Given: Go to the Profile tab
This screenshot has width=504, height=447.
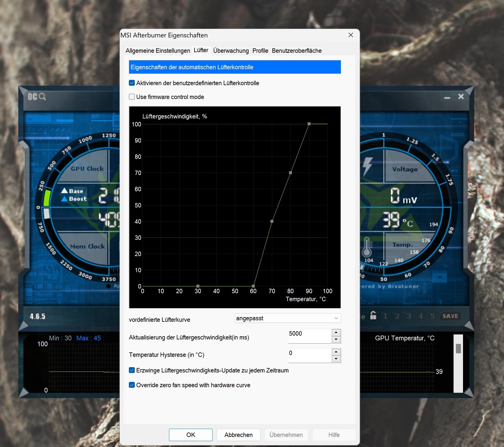Looking at the screenshot, I should click(x=260, y=51).
